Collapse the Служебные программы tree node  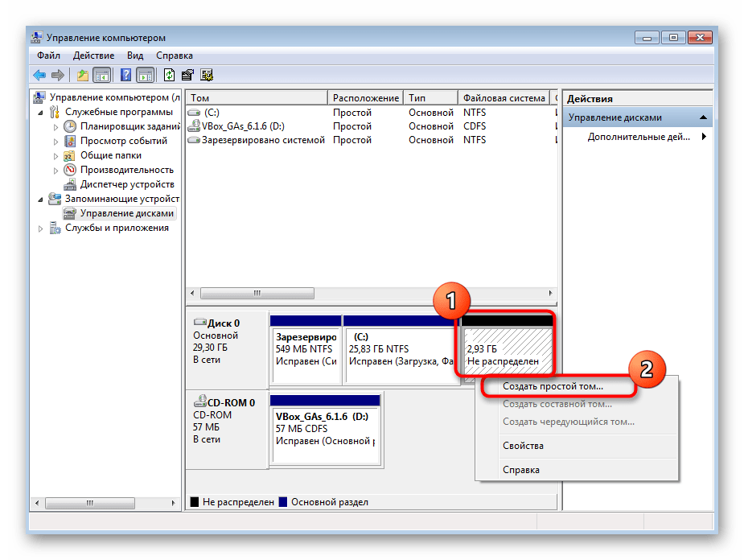pyautogui.click(x=41, y=113)
